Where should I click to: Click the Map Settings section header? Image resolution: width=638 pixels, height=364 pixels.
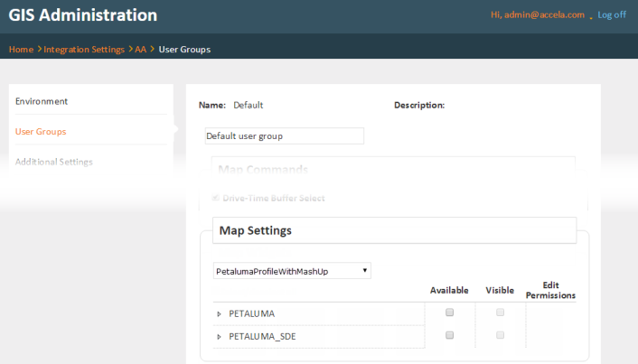(256, 230)
